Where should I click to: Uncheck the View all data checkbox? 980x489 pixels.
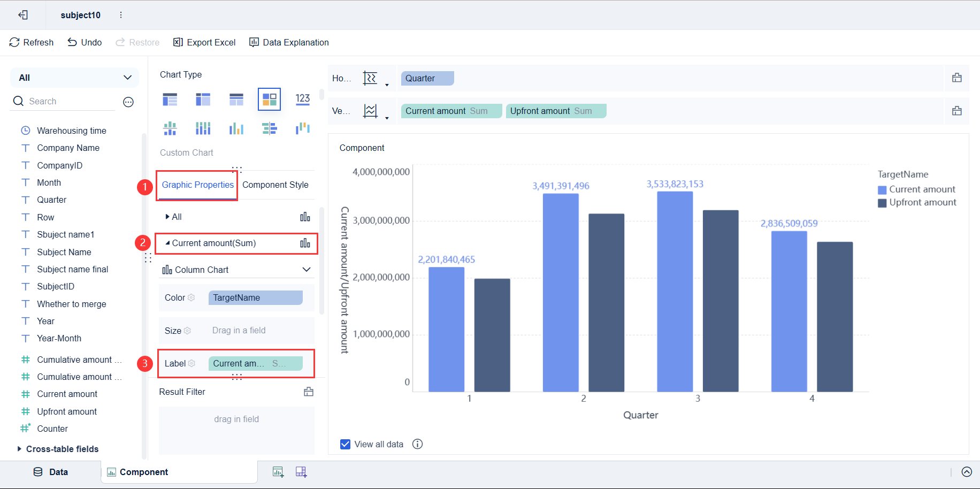click(x=345, y=444)
